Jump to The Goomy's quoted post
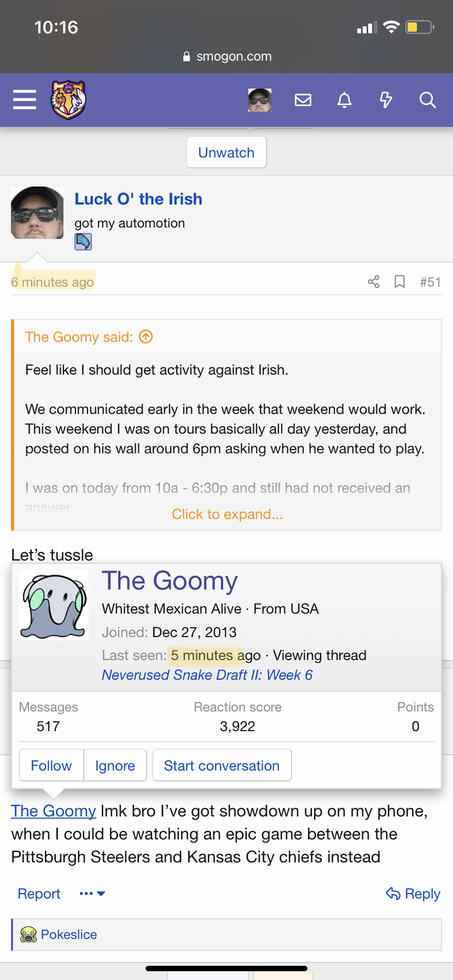The width and height of the screenshot is (453, 980). [x=146, y=337]
